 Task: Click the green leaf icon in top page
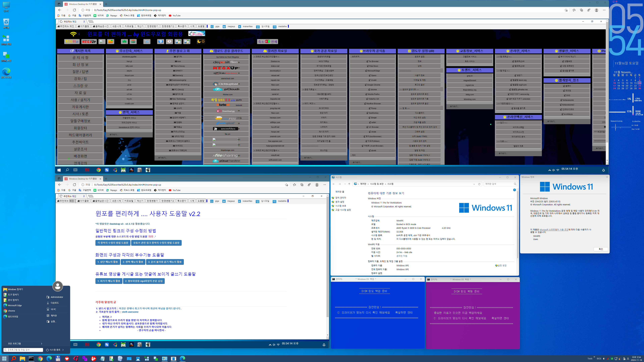coord(124,41)
